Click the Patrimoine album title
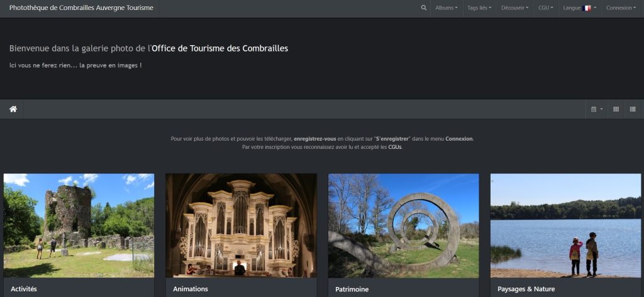 352,289
